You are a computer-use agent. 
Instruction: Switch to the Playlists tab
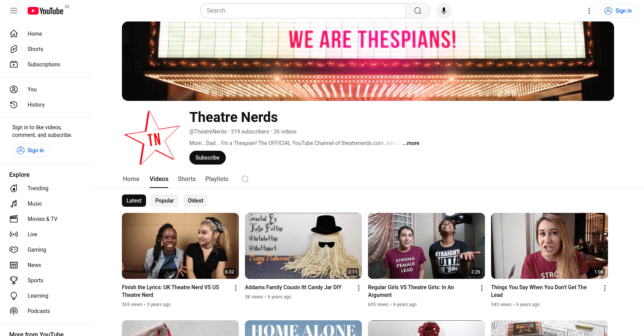(x=217, y=179)
